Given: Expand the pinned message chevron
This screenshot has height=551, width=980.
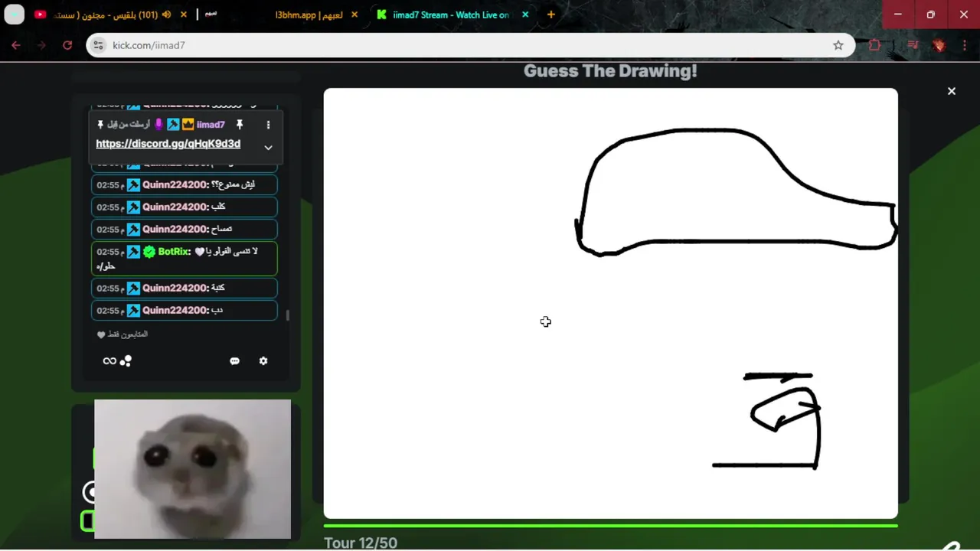Looking at the screenshot, I should click(268, 147).
